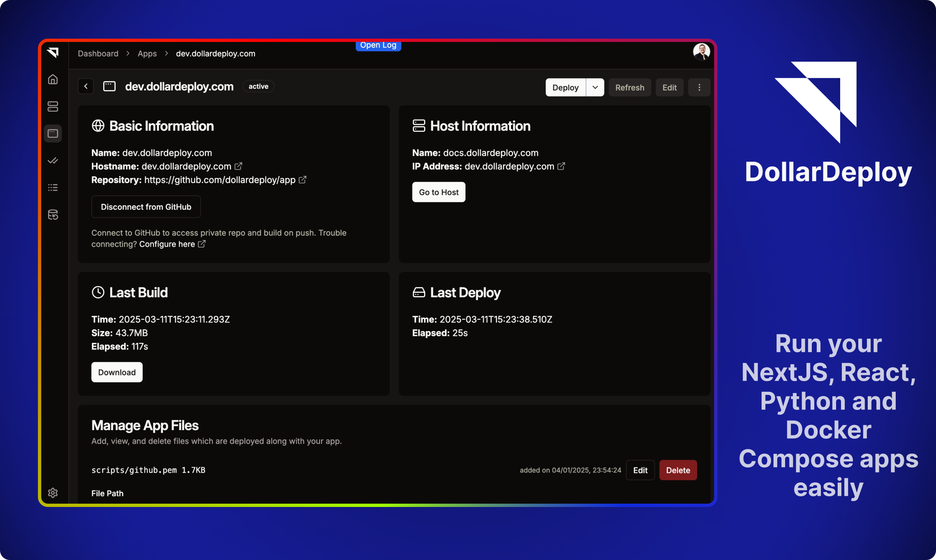The width and height of the screenshot is (936, 560).
Task: Click the host name docs.dollardeploy.com
Action: (491, 153)
